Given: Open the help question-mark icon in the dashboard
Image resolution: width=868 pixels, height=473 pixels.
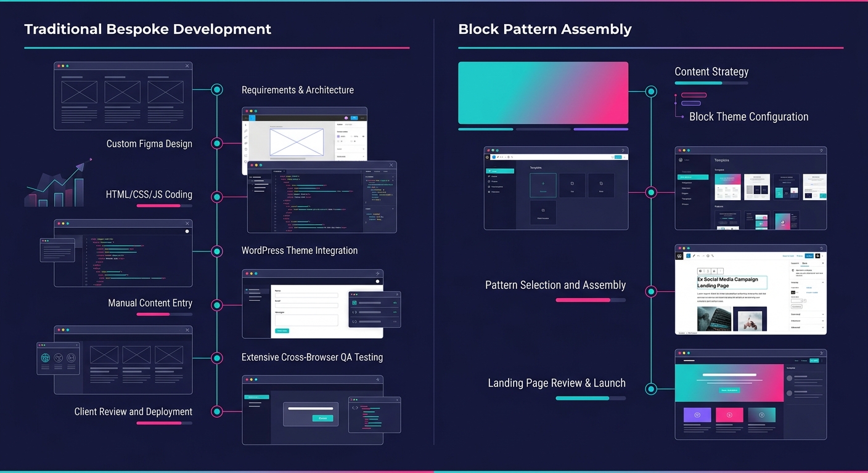Looking at the screenshot, I should pyautogui.click(x=623, y=150).
